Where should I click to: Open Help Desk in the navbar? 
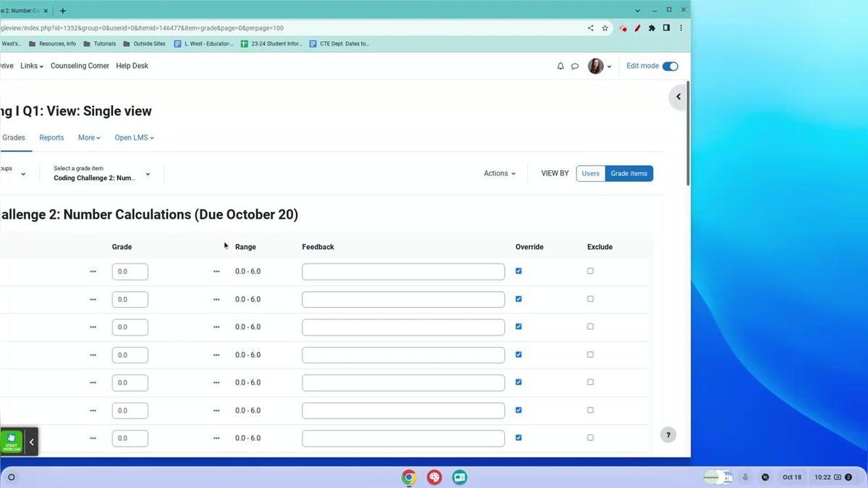(132, 66)
